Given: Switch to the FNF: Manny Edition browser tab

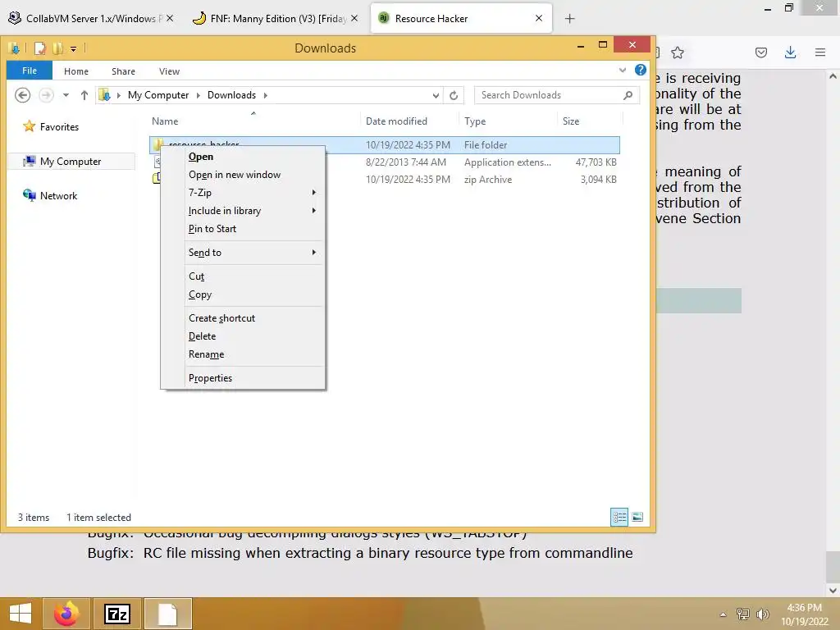Looking at the screenshot, I should [x=276, y=18].
